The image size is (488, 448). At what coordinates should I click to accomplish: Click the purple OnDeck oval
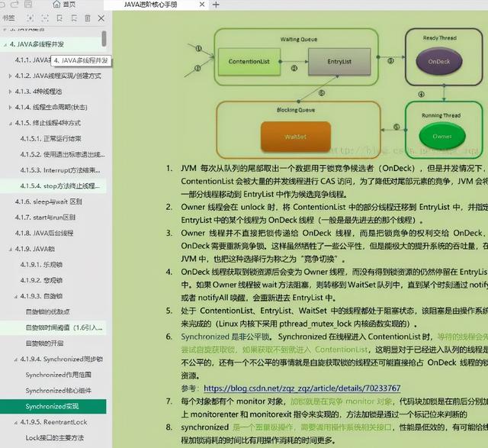coord(439,62)
